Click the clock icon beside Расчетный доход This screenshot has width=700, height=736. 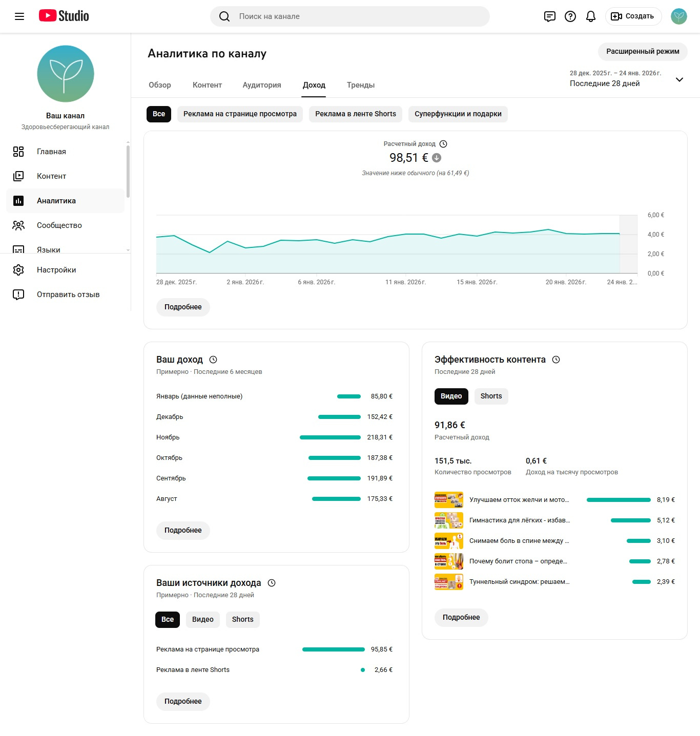[x=443, y=144]
